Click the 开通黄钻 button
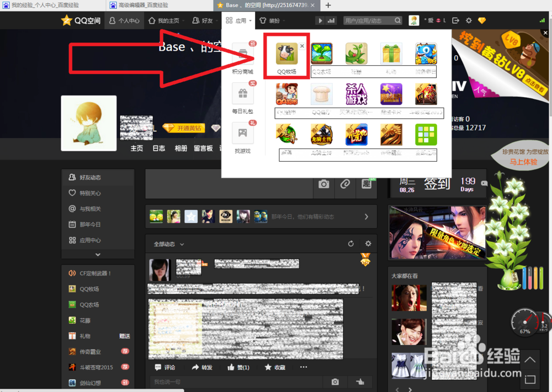 tap(185, 128)
